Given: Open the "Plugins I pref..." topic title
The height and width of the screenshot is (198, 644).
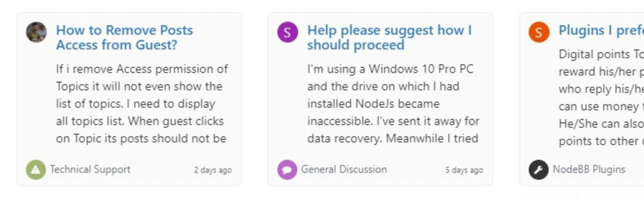Looking at the screenshot, I should (600, 30).
